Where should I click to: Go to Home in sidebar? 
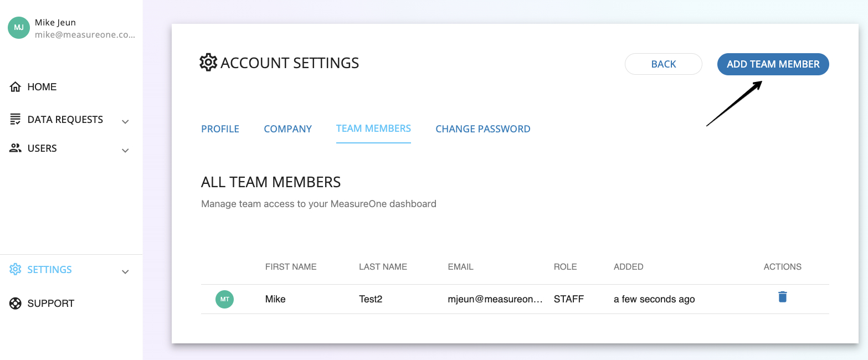[42, 87]
